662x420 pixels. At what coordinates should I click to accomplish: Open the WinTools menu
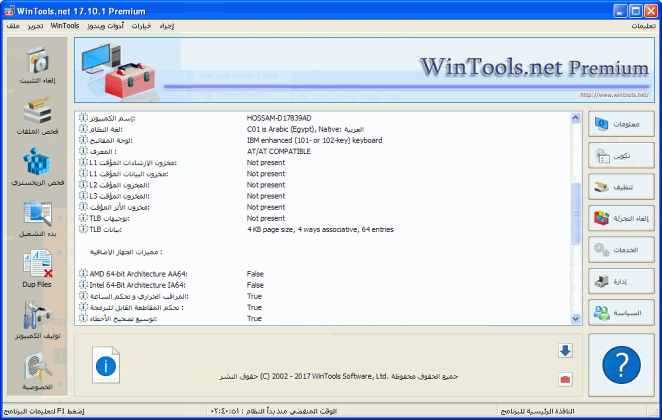tap(65, 26)
